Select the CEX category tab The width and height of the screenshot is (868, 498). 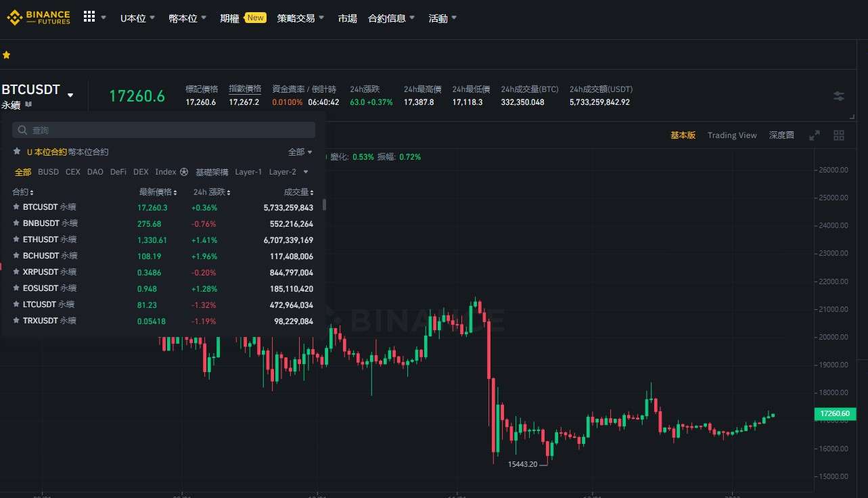coord(73,172)
